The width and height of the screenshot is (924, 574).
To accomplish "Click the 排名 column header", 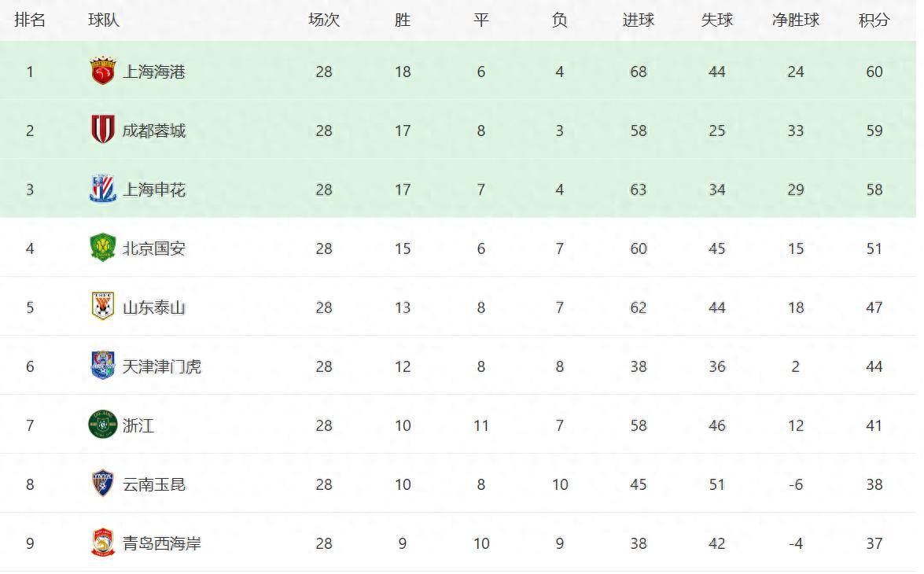I will point(30,20).
